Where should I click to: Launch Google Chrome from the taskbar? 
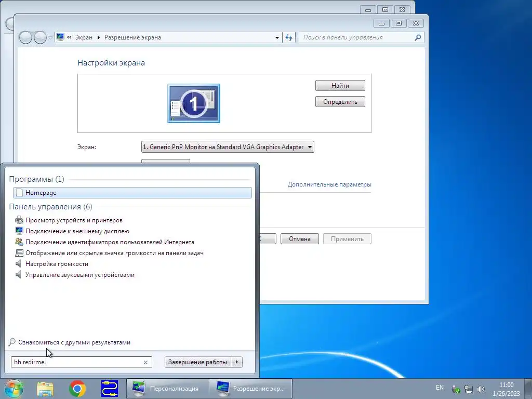click(77, 389)
